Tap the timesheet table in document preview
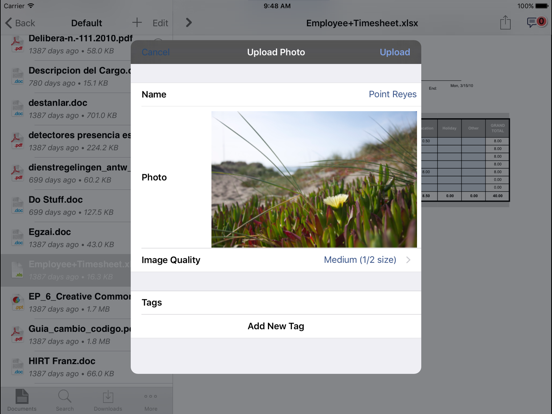 tap(465, 160)
